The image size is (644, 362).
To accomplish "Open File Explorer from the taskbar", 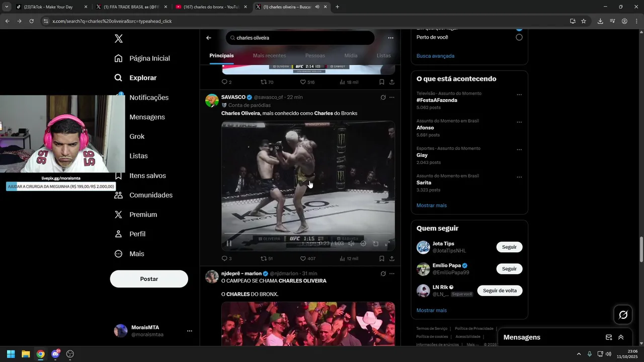I will click(x=25, y=354).
